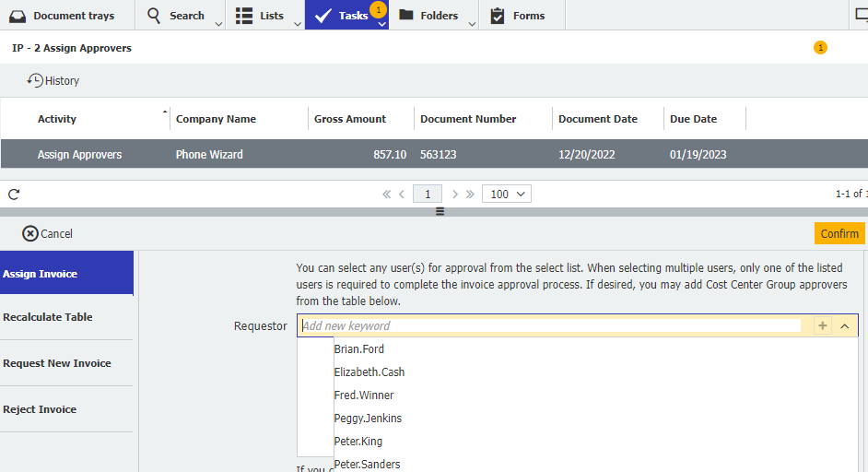Click the pane splitter handle
The image size is (868, 472).
point(440,212)
